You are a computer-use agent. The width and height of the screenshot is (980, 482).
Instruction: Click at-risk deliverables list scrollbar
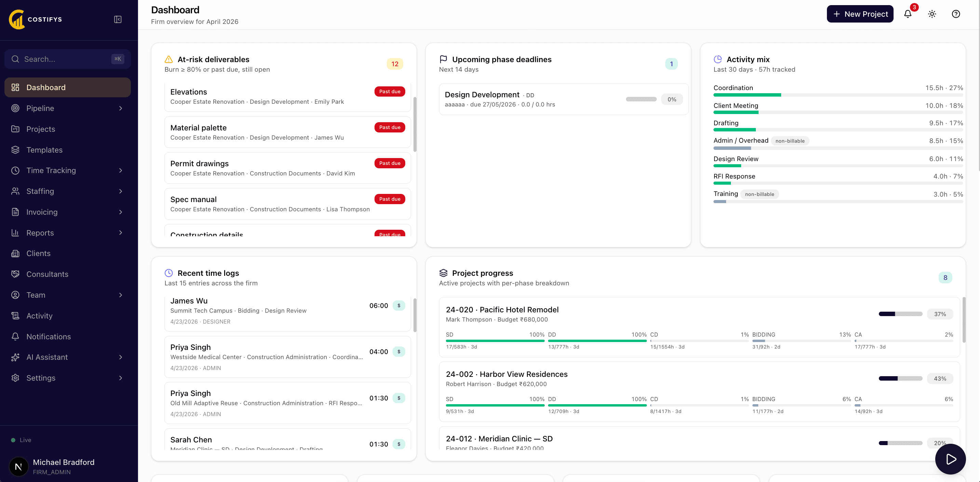[x=415, y=124]
